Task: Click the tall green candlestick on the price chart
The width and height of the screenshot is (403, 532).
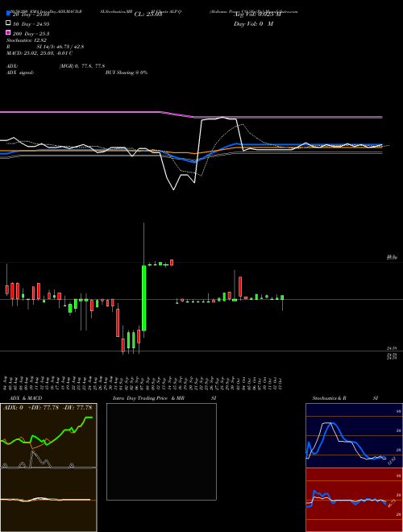Action: click(x=143, y=298)
